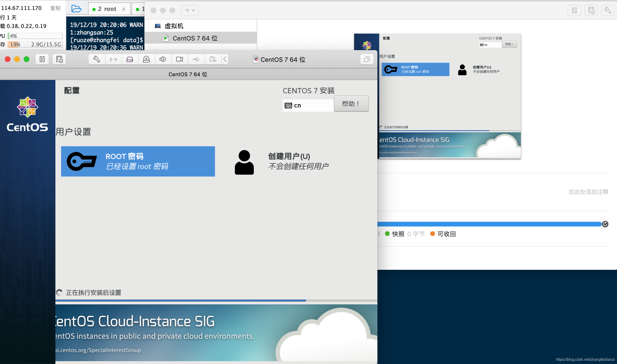Image resolution: width=617 pixels, height=364 pixels.
Task: Click the refresh icon at disk usage bar end
Action: point(605,224)
